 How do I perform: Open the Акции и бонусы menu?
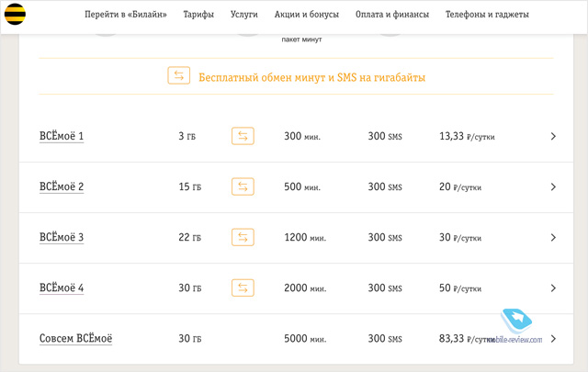[306, 15]
